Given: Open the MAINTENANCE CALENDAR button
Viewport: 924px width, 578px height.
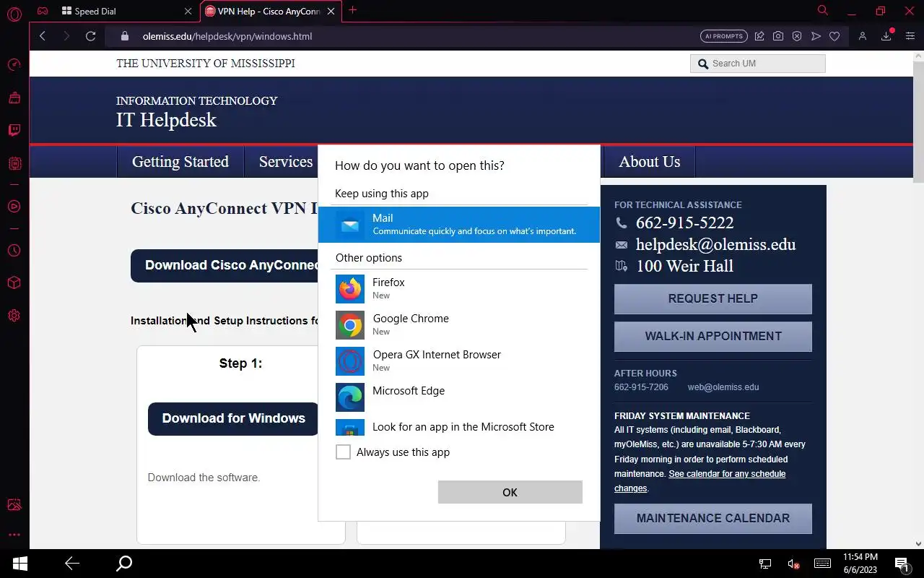Looking at the screenshot, I should point(712,518).
